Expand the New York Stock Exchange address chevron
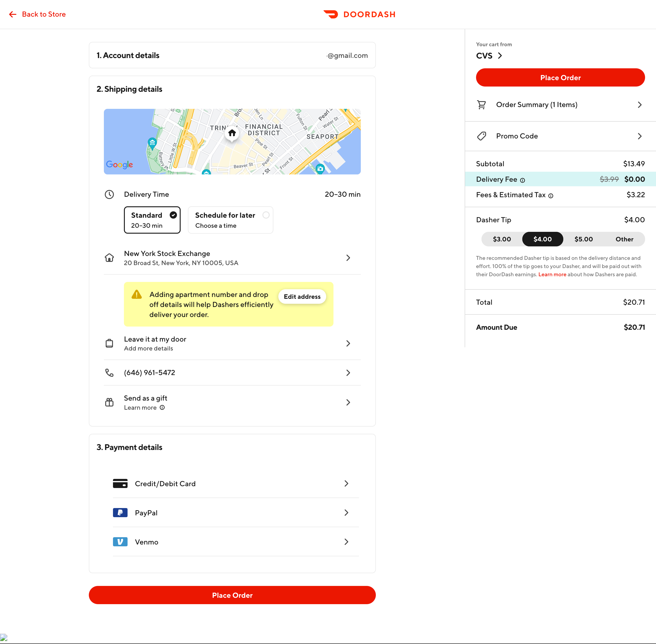This screenshot has height=644, width=656. tap(348, 258)
